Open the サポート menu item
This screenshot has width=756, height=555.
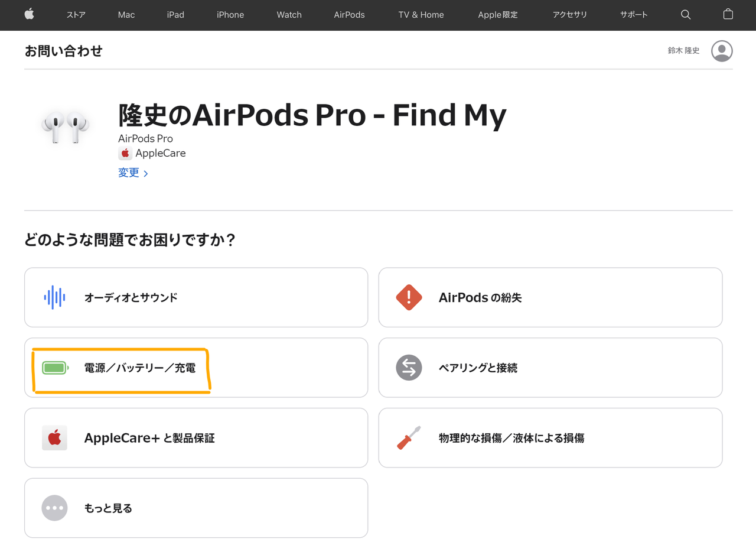[x=634, y=15]
